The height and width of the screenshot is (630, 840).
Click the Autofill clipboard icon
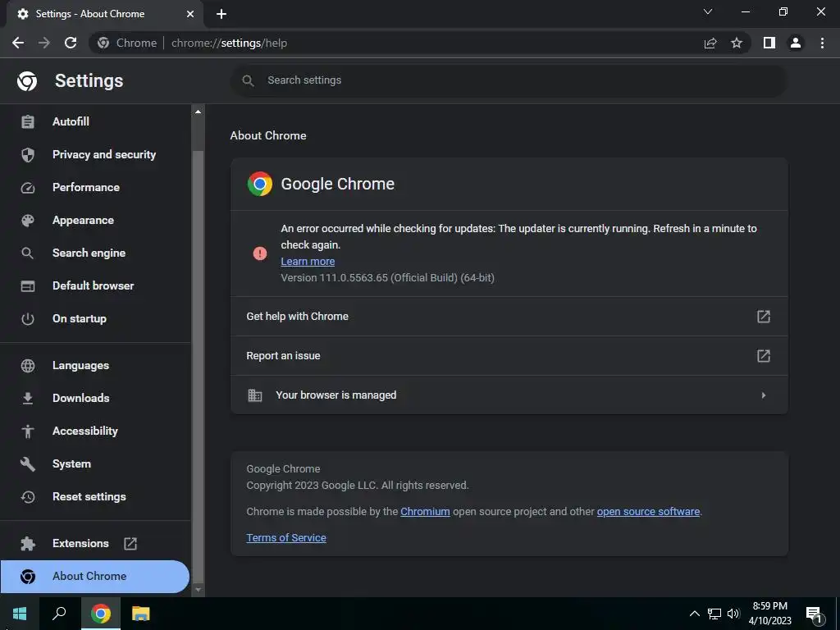tap(27, 122)
